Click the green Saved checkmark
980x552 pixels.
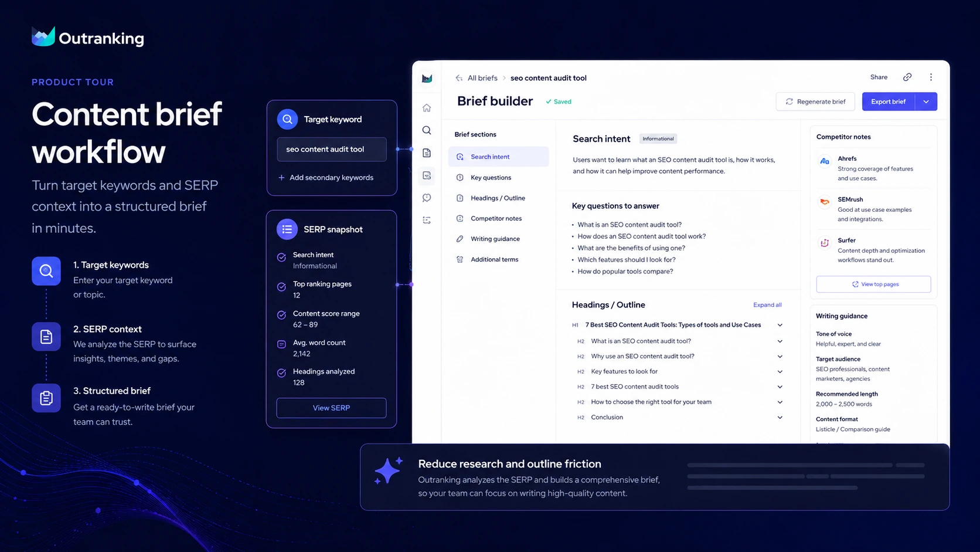point(549,102)
